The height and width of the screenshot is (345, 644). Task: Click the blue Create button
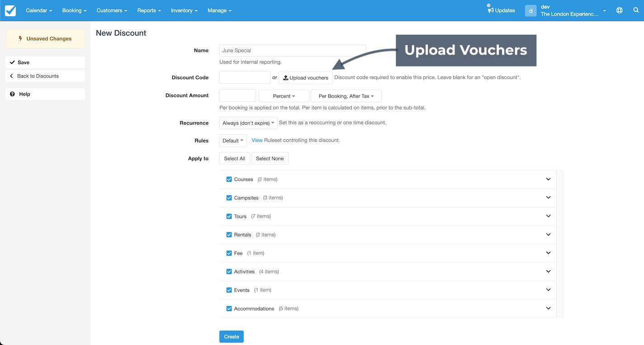[231, 337]
